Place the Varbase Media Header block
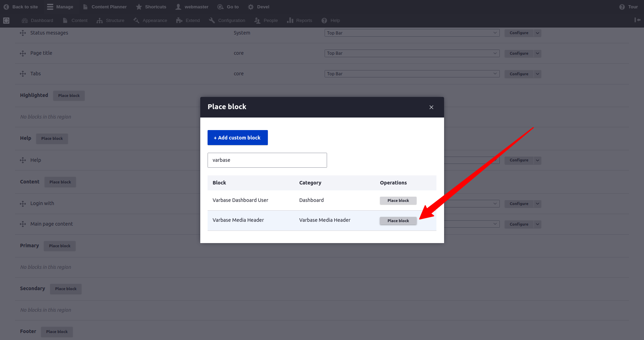The image size is (644, 340). 398,221
